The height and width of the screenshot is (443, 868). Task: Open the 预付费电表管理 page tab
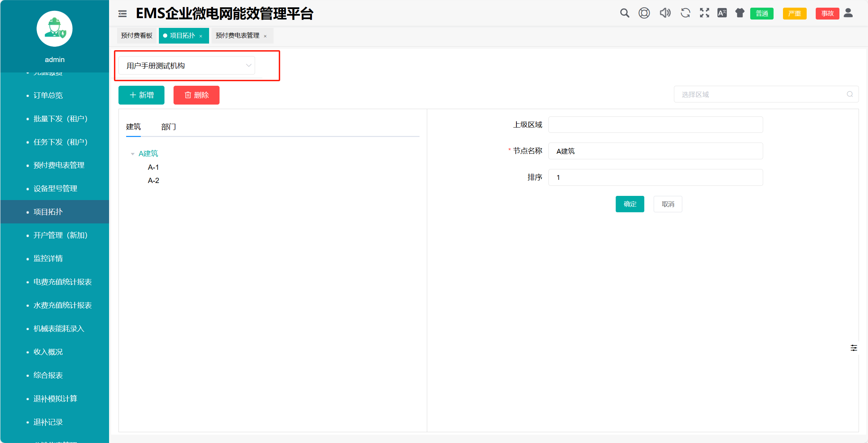pos(238,36)
